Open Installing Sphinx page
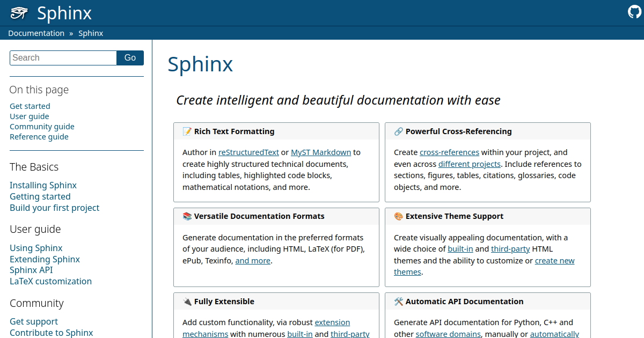Viewport: 644px width, 338px height. (43, 185)
